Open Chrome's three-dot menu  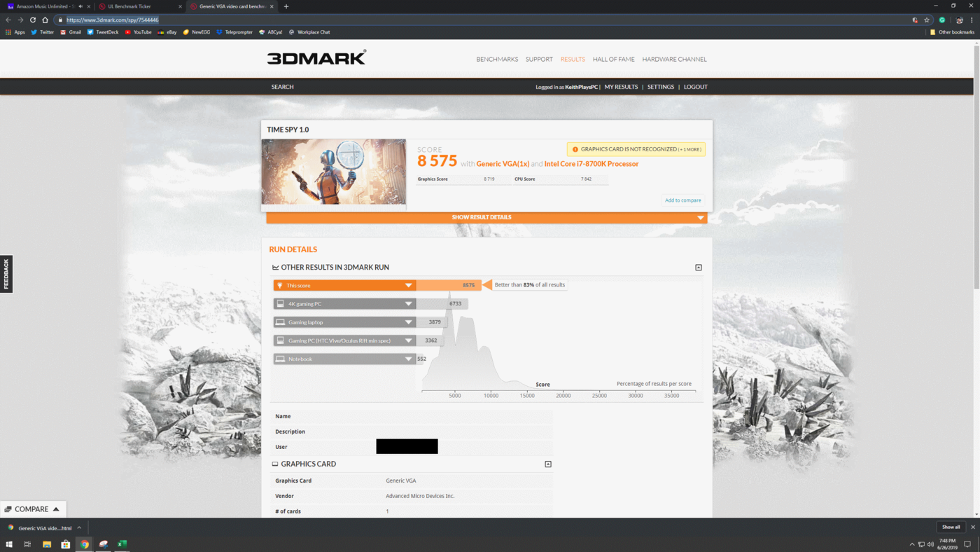972,20
